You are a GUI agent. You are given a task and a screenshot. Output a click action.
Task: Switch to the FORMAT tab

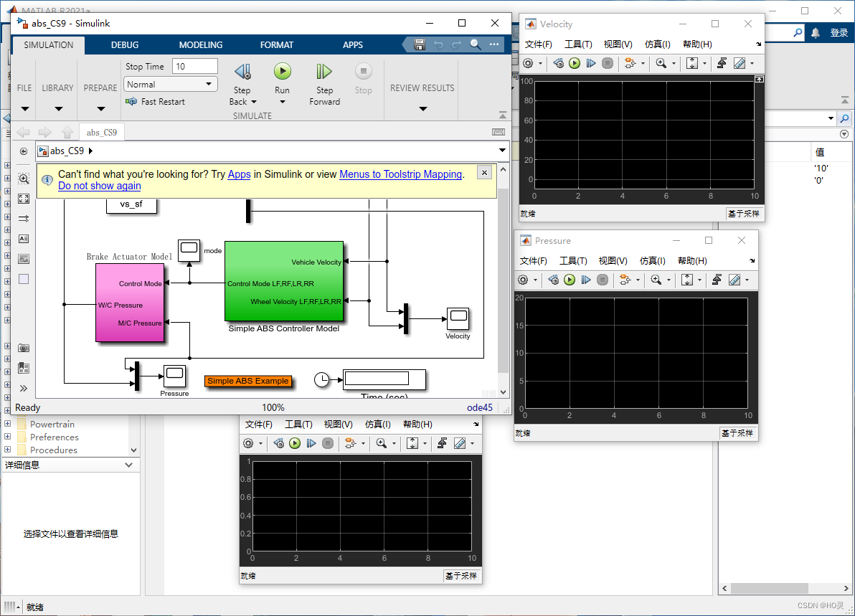tap(276, 44)
